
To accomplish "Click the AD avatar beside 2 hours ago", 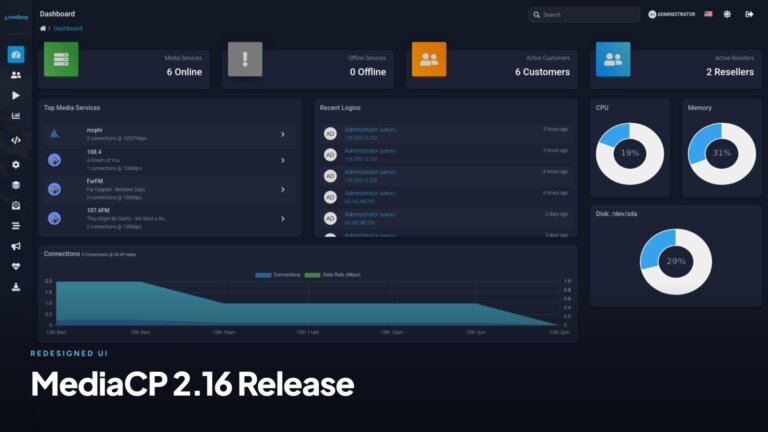I will point(330,134).
